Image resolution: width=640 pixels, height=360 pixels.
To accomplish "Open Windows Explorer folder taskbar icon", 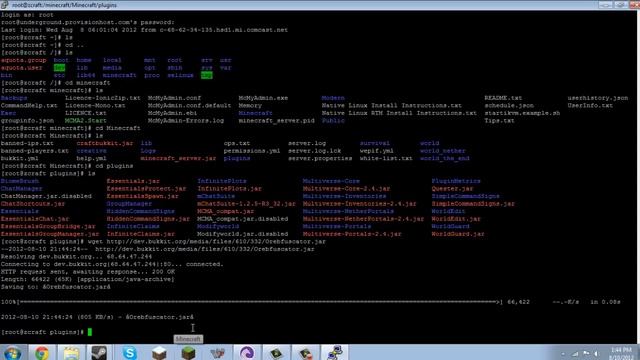I will (71, 353).
